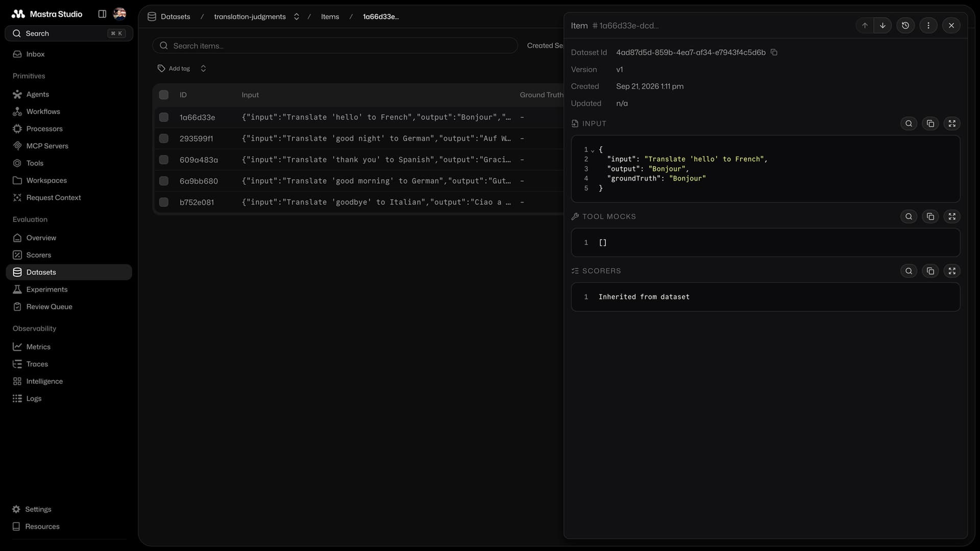The height and width of the screenshot is (551, 980).
Task: Navigate to Agents
Action: [69, 94]
